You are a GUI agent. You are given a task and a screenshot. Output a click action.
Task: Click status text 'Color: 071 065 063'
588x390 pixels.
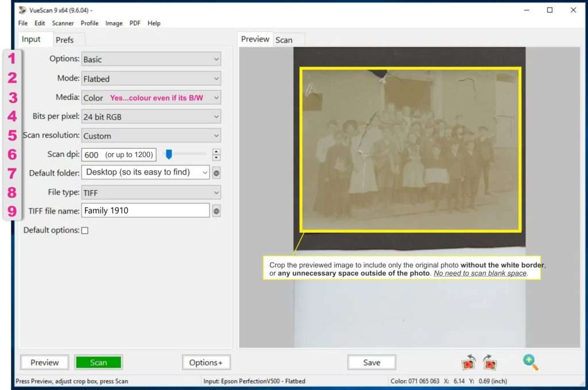(x=415, y=381)
